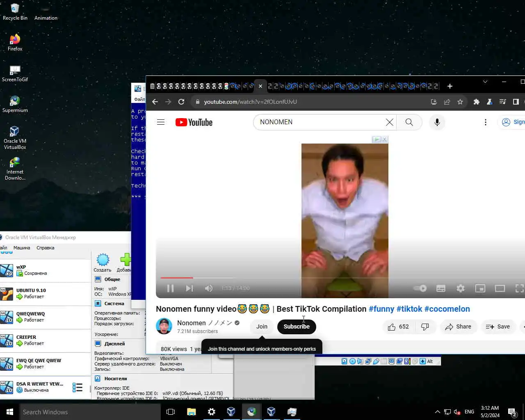Collapse the Общие section in VirtualBox

coord(112,279)
